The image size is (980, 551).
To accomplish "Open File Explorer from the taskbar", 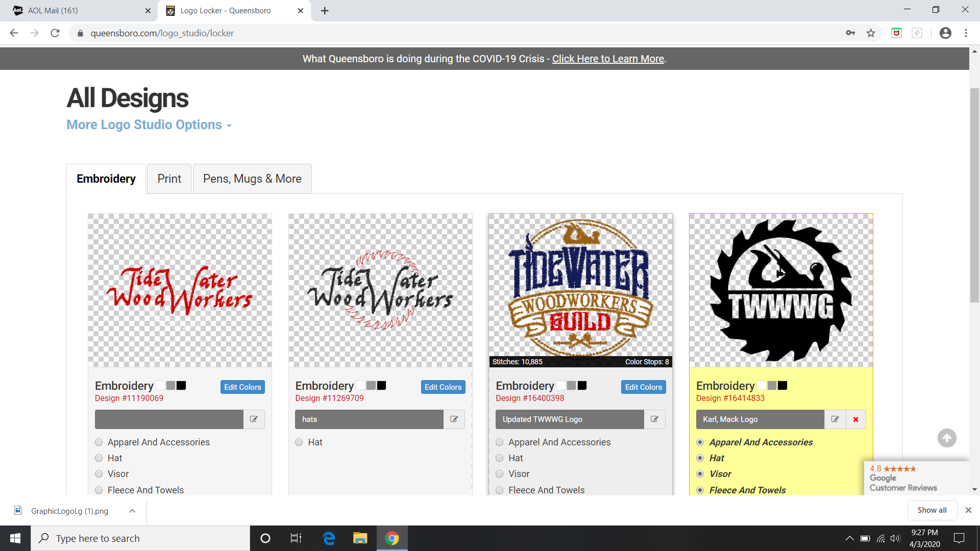I will click(360, 538).
